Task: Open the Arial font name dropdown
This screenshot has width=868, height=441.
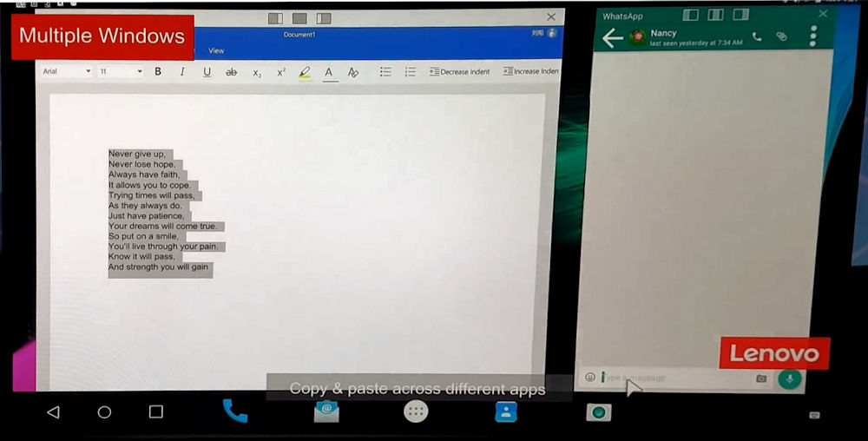Action: point(67,71)
